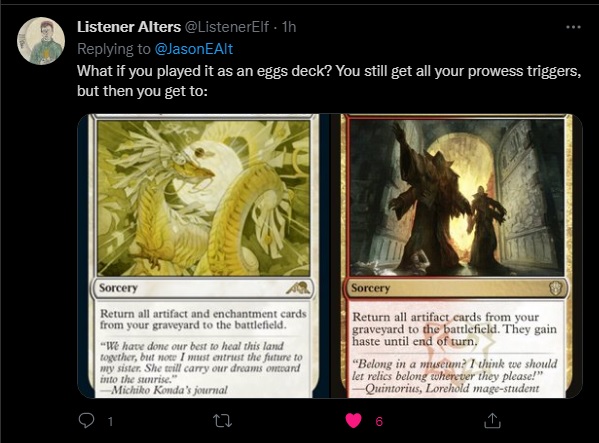This screenshot has width=599, height=443.
Task: Click the like count number 6
Action: point(379,422)
